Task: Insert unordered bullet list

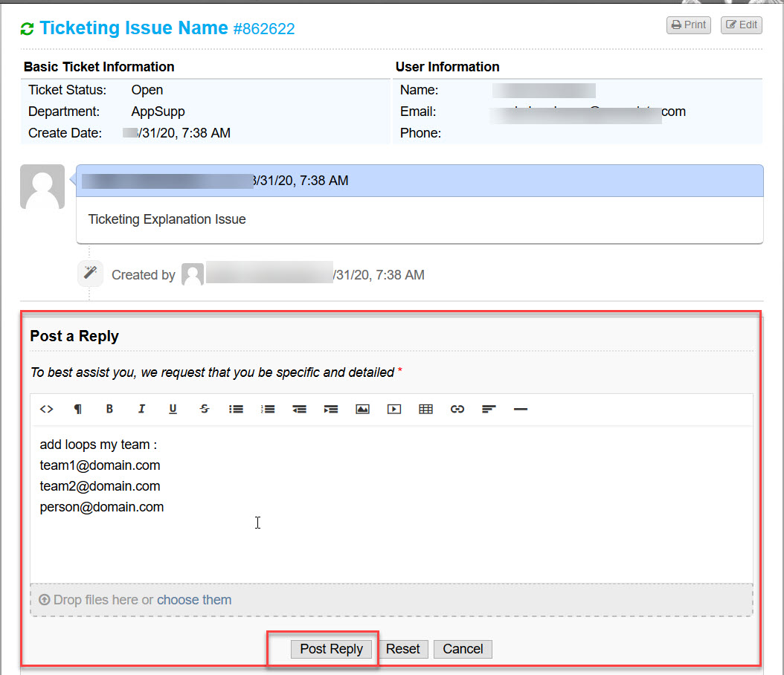Action: point(236,409)
